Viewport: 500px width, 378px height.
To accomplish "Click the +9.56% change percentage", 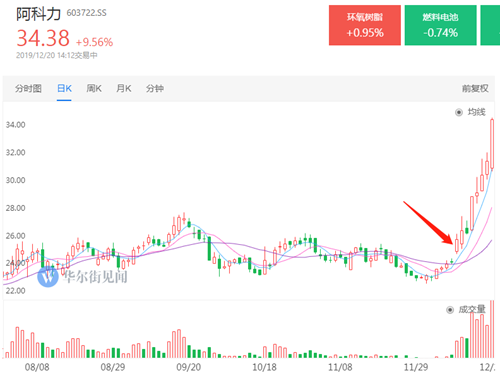I will 95,42.
